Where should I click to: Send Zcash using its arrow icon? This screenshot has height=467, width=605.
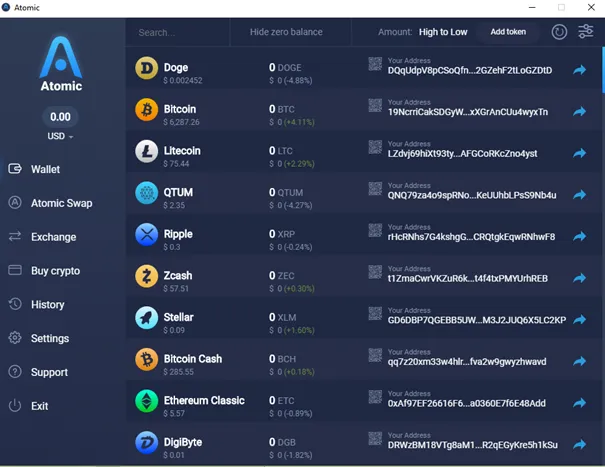pyautogui.click(x=580, y=278)
